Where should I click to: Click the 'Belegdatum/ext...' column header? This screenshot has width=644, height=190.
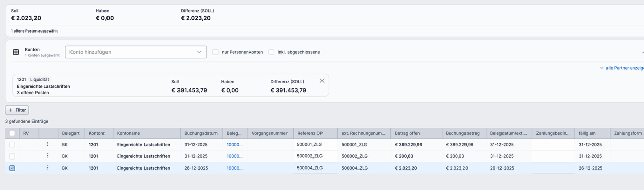(509, 133)
